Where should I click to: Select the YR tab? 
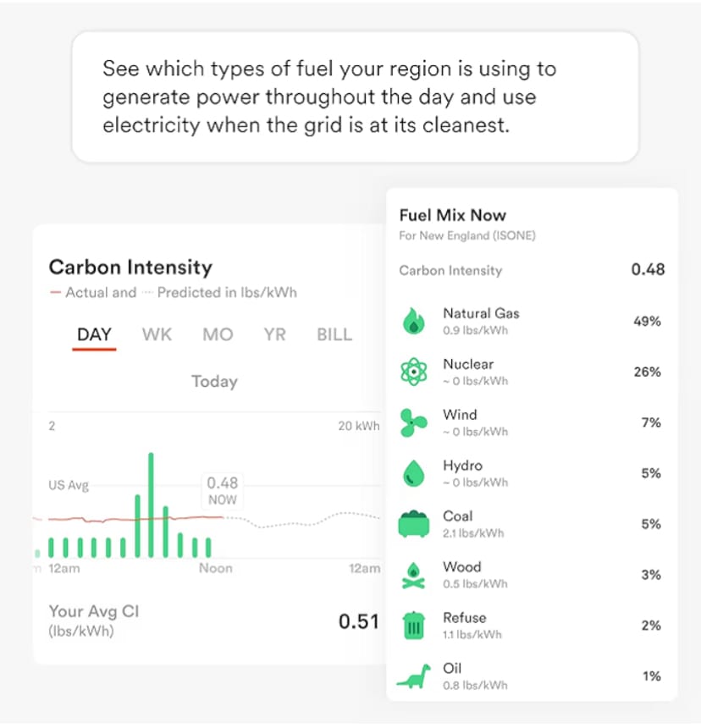[273, 334]
